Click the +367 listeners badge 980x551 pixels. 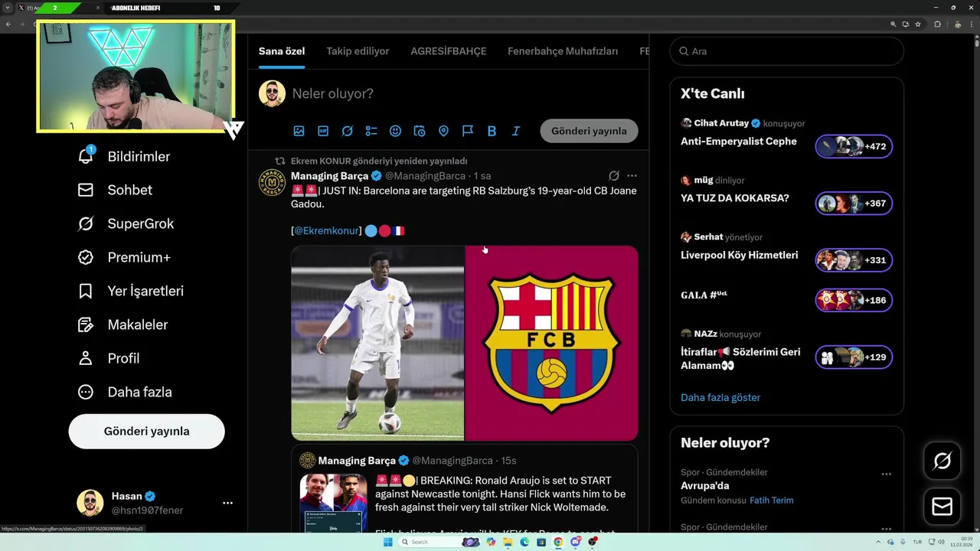pos(854,204)
